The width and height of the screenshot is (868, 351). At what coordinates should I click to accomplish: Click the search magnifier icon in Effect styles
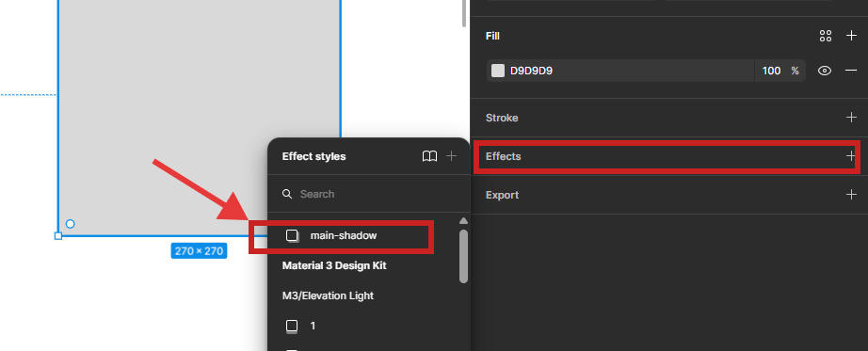(287, 194)
